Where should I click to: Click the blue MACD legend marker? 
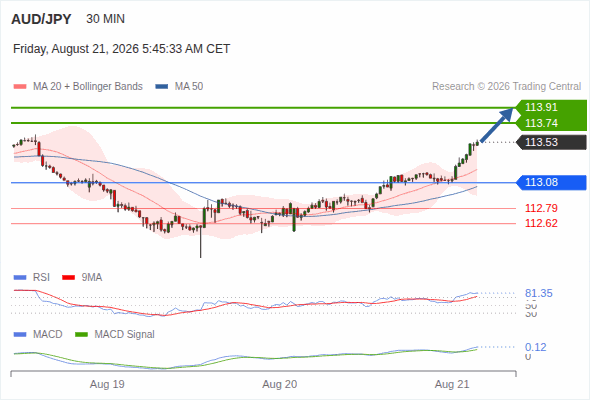coord(20,335)
